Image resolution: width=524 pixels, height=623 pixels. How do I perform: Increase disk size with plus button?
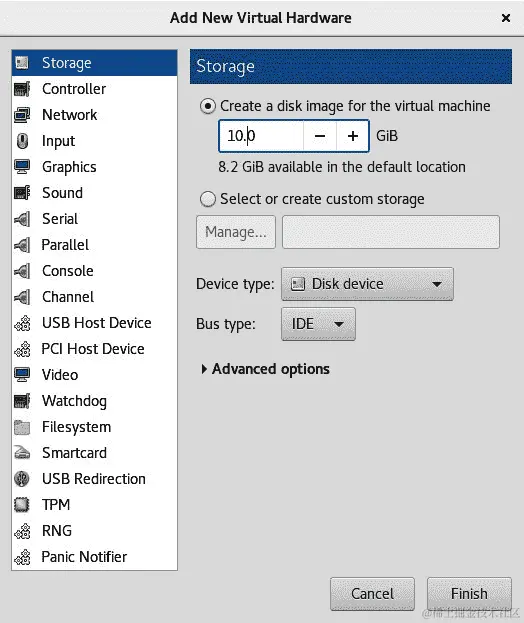pyautogui.click(x=353, y=136)
